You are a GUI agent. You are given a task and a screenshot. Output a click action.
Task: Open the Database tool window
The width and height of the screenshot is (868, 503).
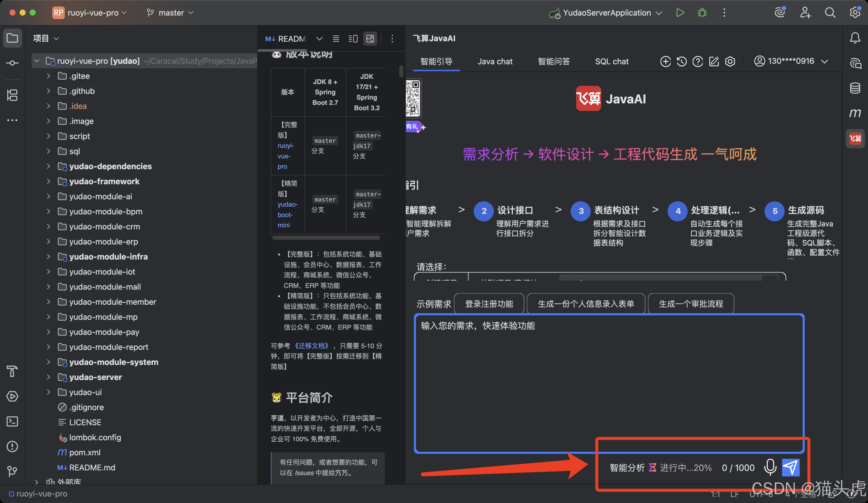[855, 88]
